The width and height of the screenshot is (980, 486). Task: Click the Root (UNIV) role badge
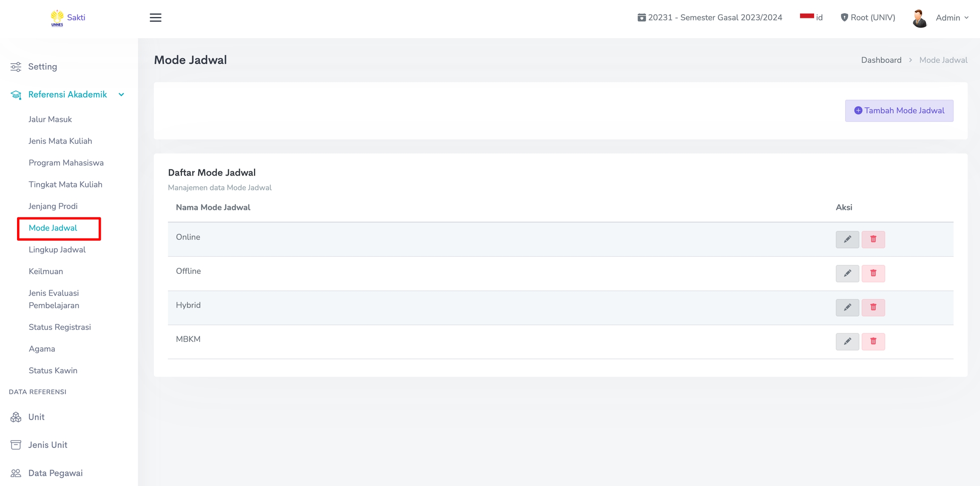pyautogui.click(x=868, y=17)
